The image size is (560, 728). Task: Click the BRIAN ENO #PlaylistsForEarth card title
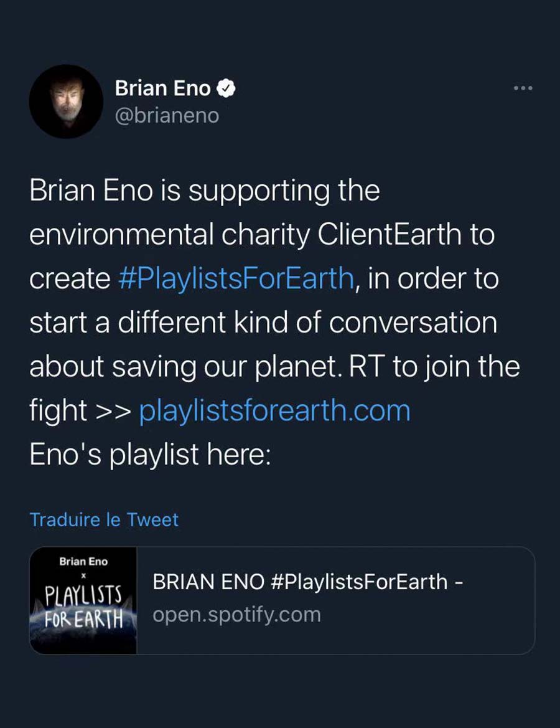point(307,582)
